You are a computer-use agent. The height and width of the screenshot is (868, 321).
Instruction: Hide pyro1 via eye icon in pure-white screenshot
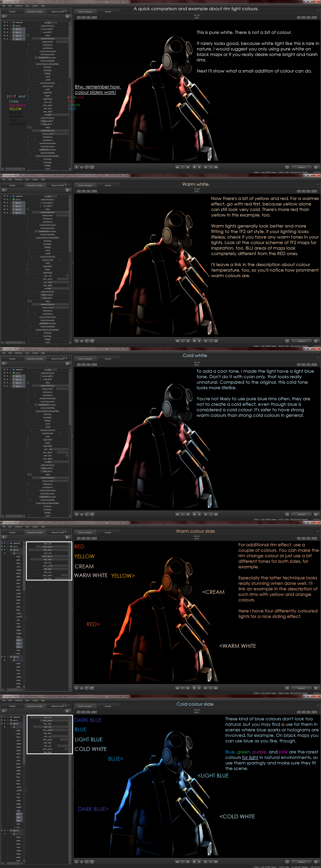(x=4, y=26)
